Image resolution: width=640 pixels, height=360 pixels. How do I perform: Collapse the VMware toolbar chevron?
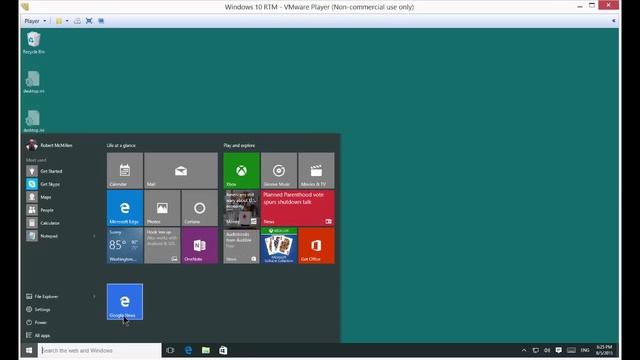(613, 21)
